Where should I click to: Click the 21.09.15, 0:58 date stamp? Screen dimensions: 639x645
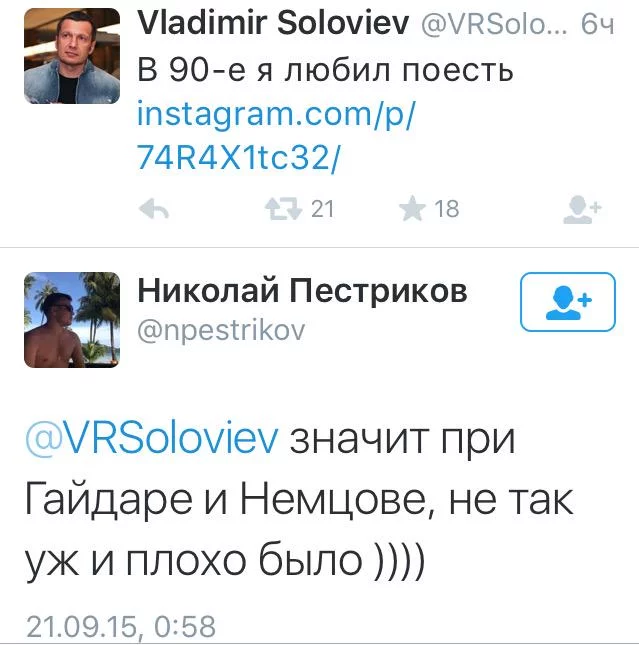point(121,626)
